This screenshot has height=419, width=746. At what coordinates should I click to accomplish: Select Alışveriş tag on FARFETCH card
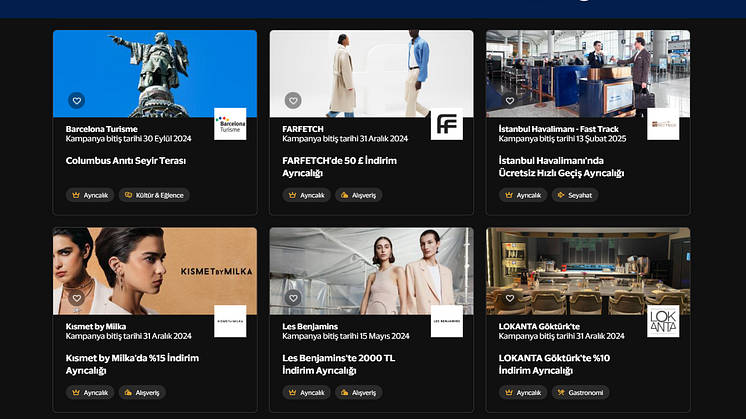(359, 195)
